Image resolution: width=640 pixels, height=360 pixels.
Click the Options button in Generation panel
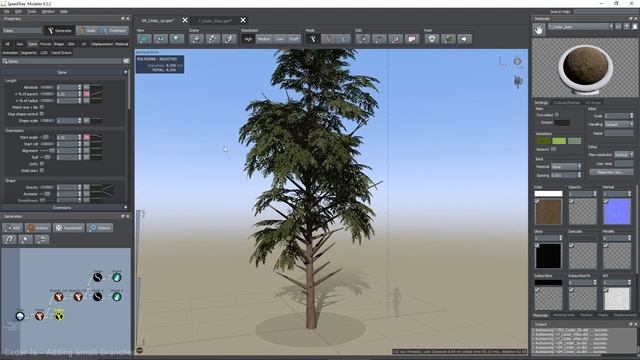(x=100, y=228)
